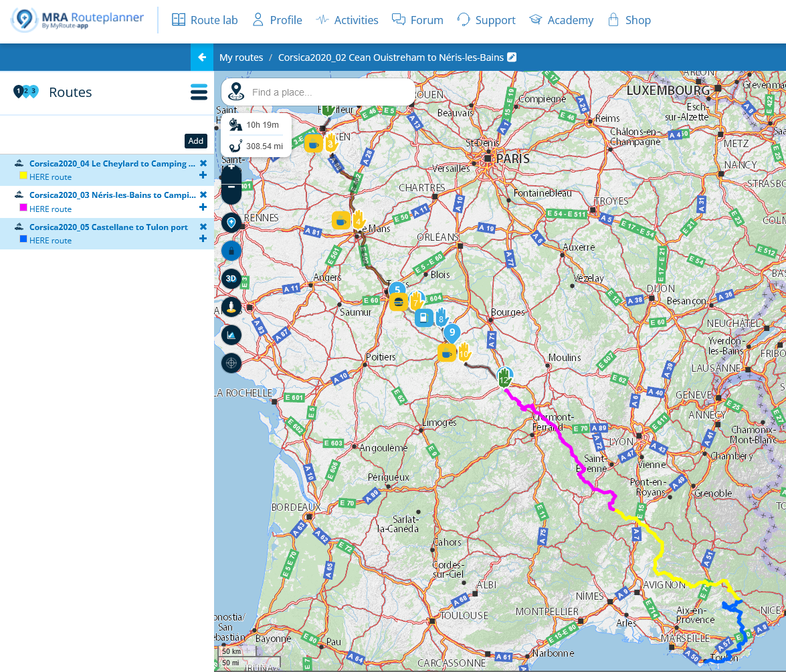Click the Add button in Routes panel
The height and width of the screenshot is (672, 786).
click(195, 141)
